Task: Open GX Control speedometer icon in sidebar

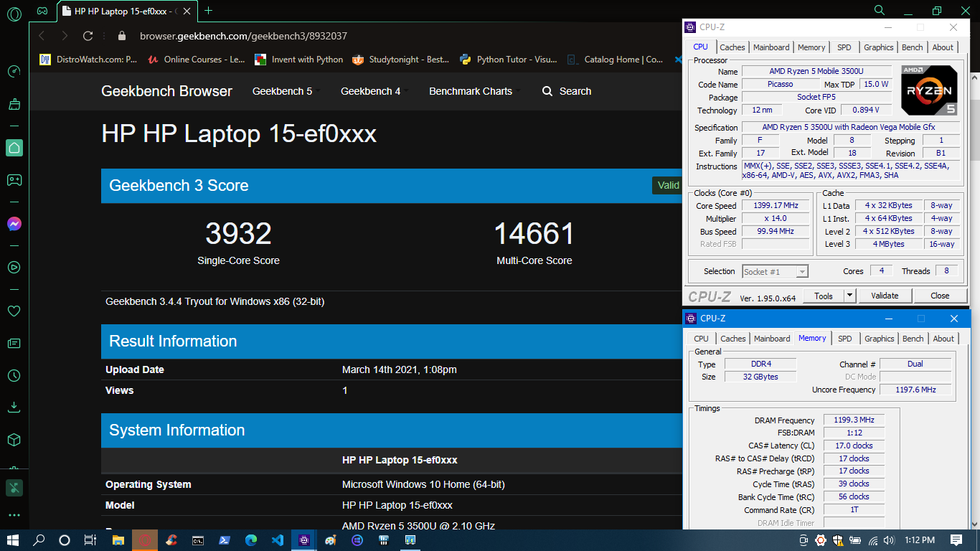Action: click(x=14, y=72)
